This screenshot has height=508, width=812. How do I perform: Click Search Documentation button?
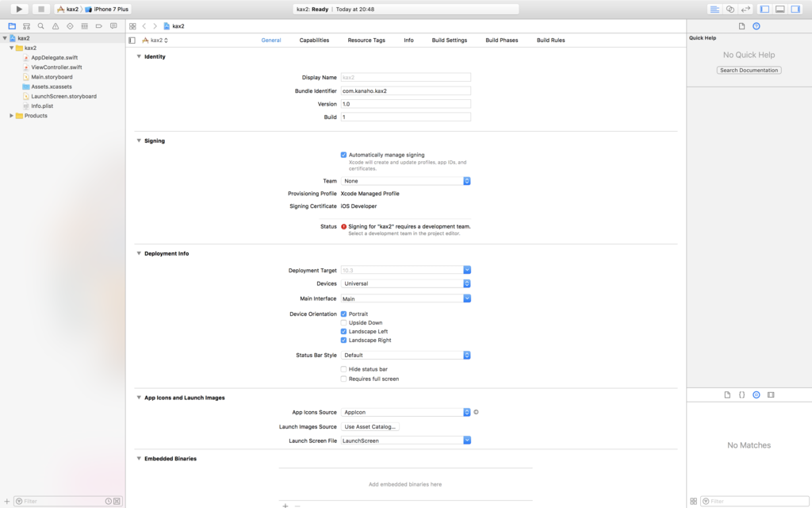(749, 70)
